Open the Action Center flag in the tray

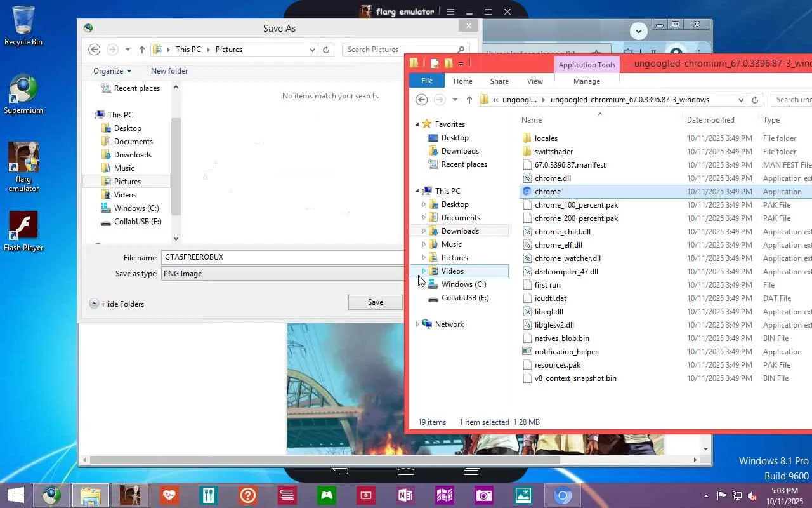tap(722, 496)
